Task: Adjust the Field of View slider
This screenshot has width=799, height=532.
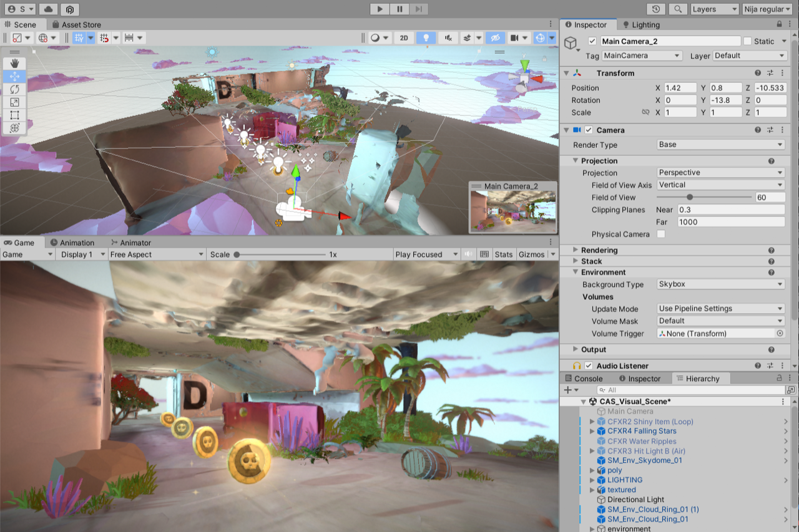Action: [690, 197]
